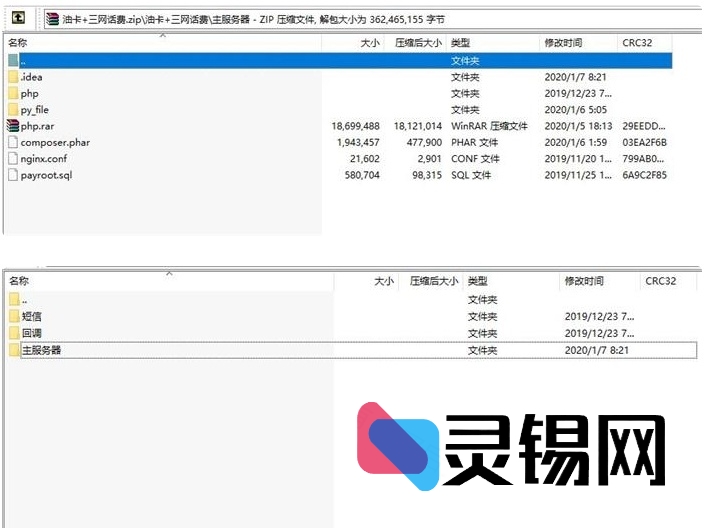This screenshot has height=528, width=705.
Task: Select the payroot.sql file icon
Action: point(13,175)
